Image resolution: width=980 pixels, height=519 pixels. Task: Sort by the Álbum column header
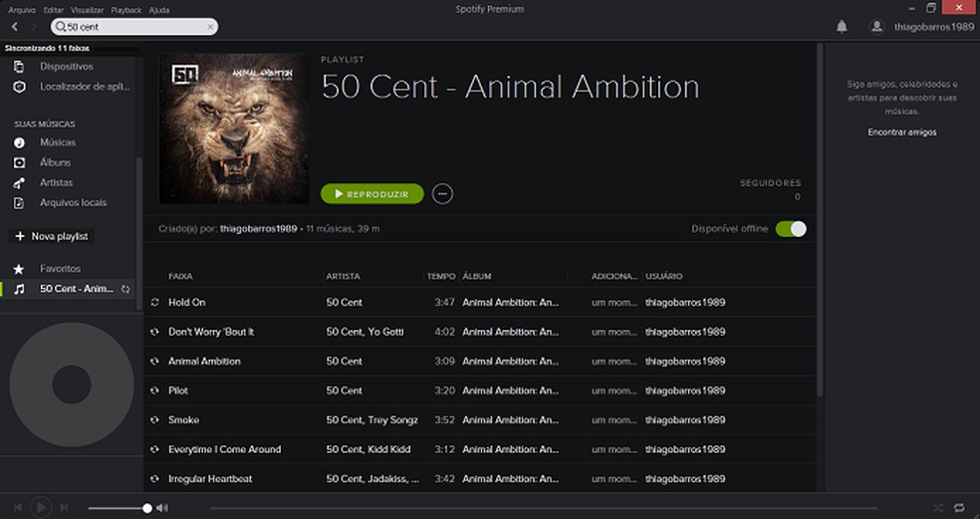pos(477,276)
